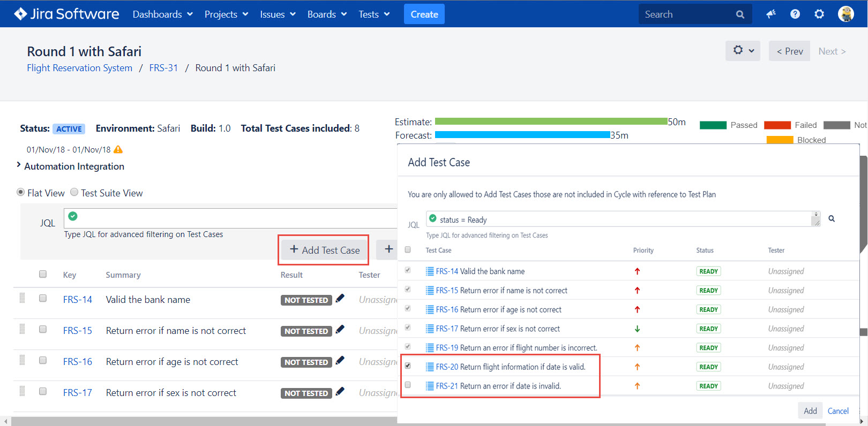
Task: Grab the drag handle of FRS-16 row
Action: click(x=22, y=360)
